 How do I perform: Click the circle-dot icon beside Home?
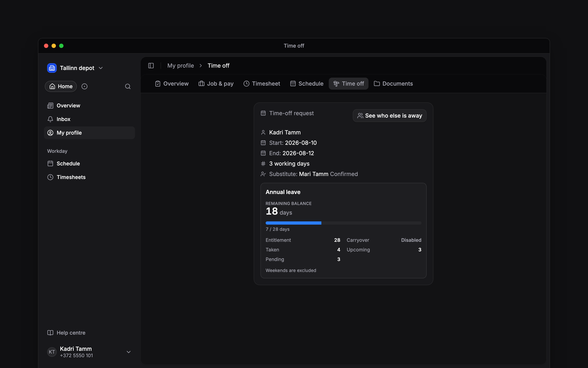[x=84, y=86]
